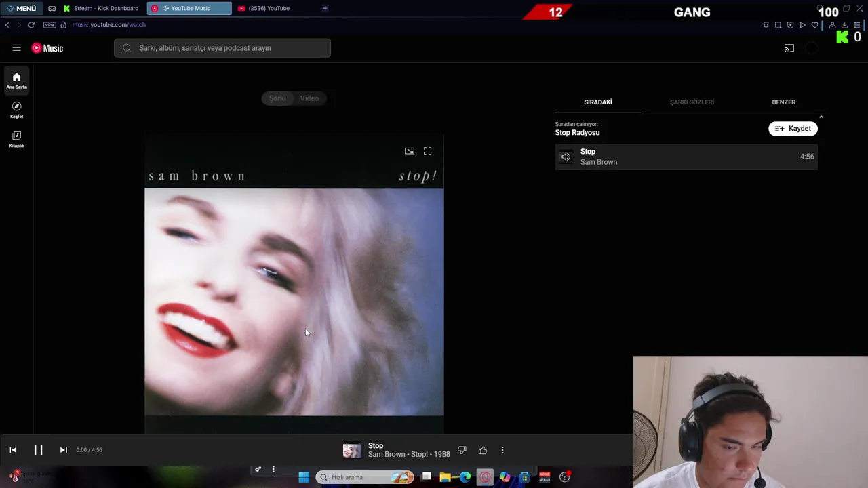Reload the current page

pos(31,25)
